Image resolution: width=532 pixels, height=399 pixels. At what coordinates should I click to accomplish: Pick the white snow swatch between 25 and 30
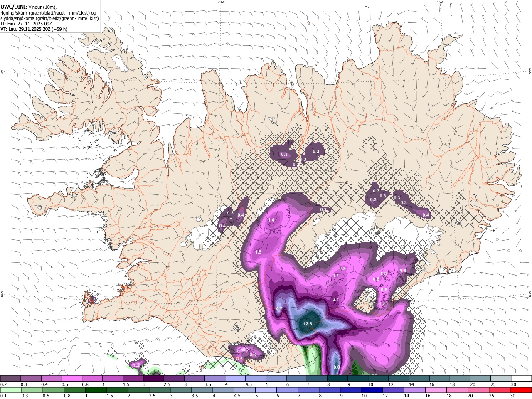pos(501,379)
